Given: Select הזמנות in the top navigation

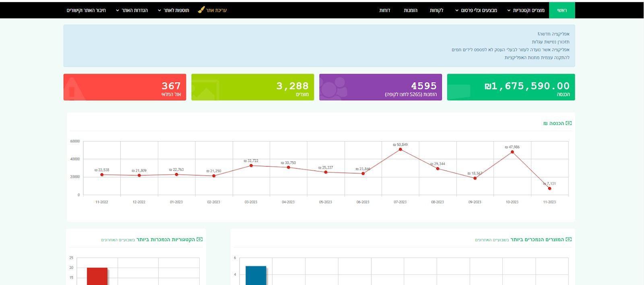Looking at the screenshot, I should (411, 10).
